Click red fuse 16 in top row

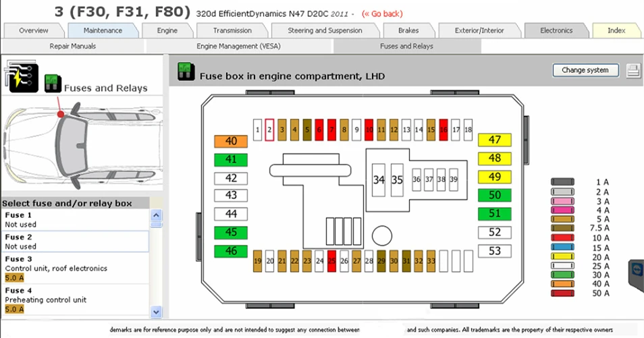[443, 130]
